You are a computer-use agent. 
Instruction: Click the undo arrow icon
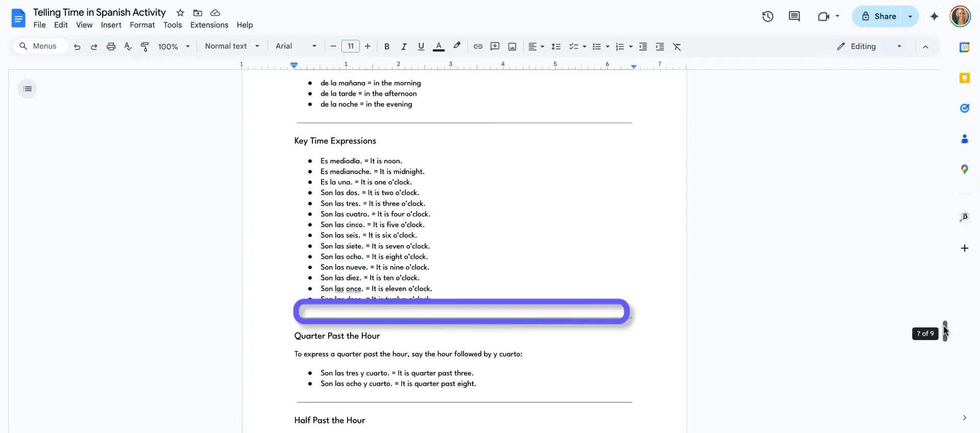(77, 46)
